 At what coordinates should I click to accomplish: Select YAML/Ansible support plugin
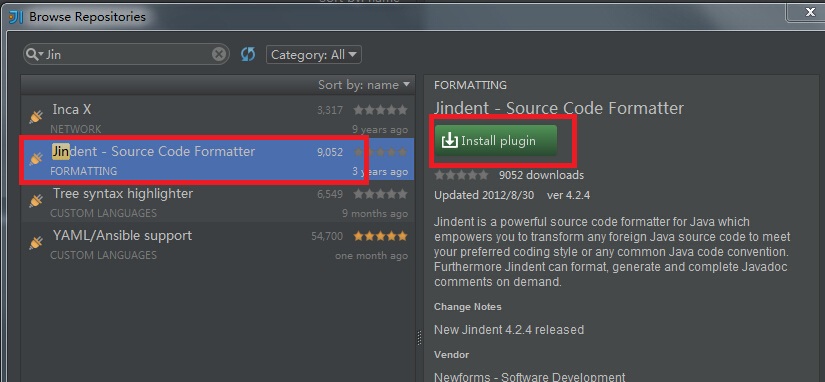pyautogui.click(x=217, y=243)
